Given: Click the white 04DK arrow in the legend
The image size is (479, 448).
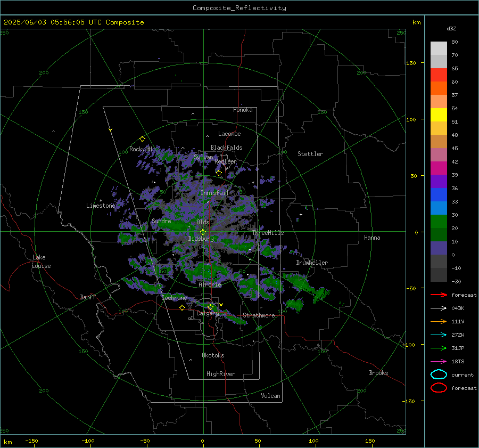Looking at the screenshot, I should [439, 308].
